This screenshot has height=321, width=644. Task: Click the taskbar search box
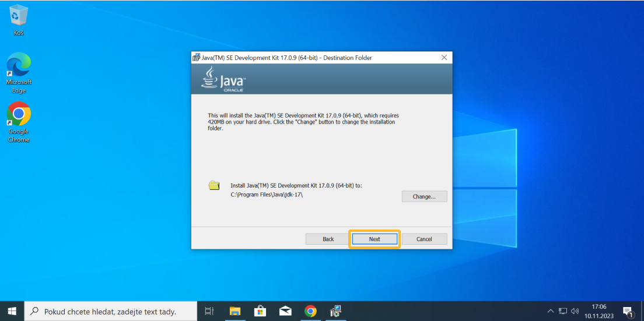(x=111, y=312)
